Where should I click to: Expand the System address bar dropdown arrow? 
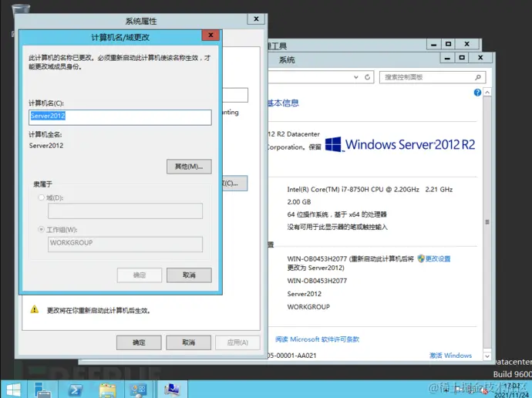click(x=356, y=77)
